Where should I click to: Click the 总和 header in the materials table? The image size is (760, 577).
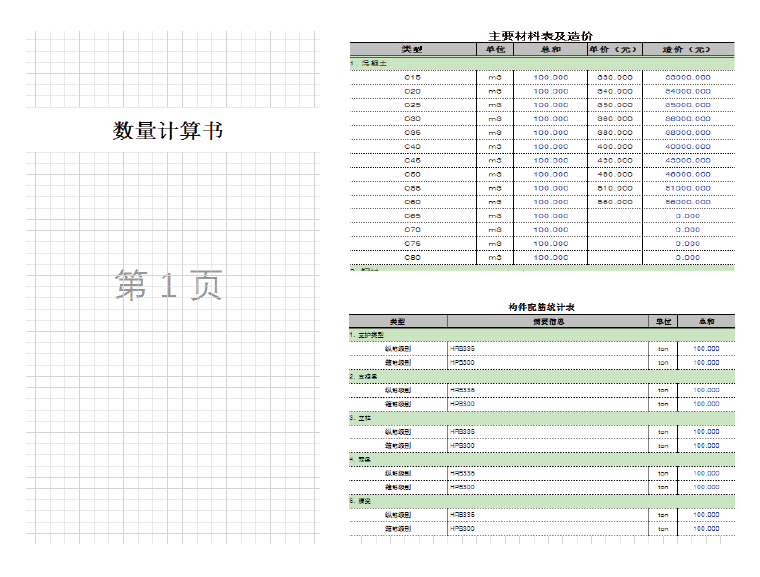tap(551, 49)
